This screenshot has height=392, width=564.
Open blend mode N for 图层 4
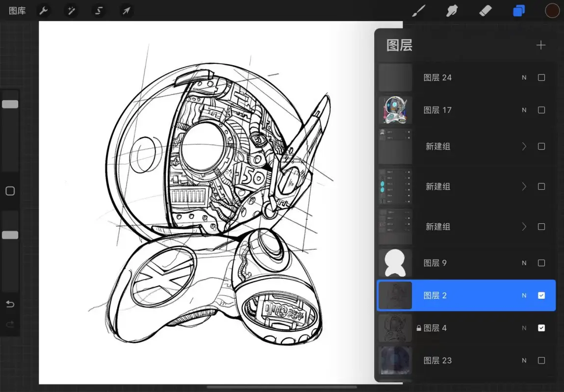coord(524,328)
